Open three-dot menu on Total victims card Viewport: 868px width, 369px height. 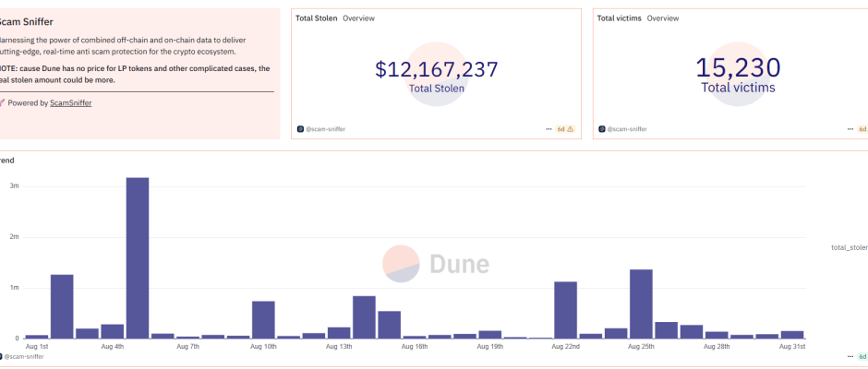point(850,129)
